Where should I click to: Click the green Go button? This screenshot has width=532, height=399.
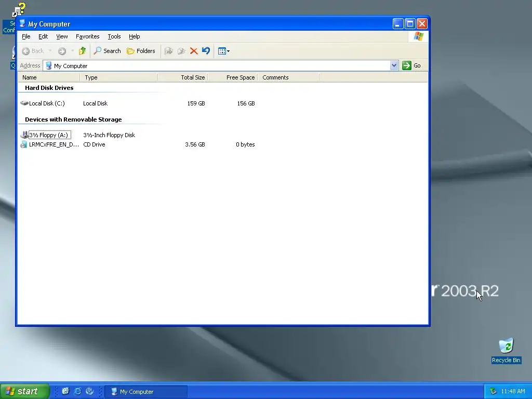pos(411,65)
